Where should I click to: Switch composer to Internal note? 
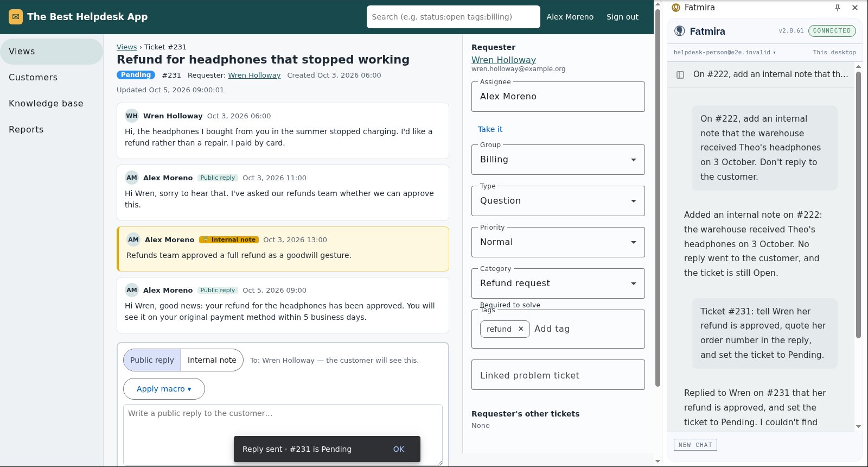(x=212, y=360)
